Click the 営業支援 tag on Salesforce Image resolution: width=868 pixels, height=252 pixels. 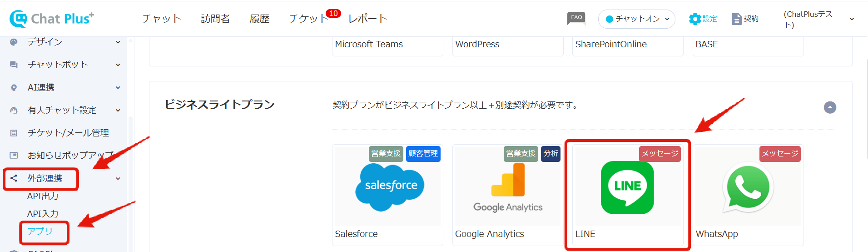pyautogui.click(x=386, y=154)
